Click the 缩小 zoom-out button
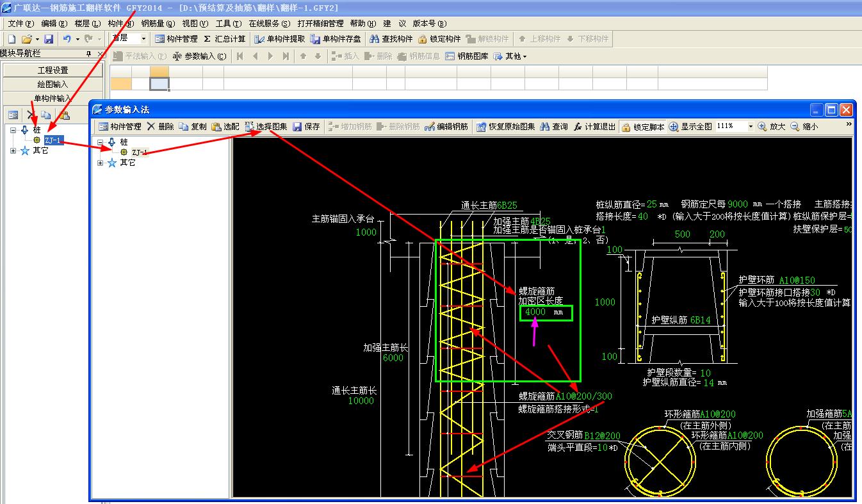This screenshot has width=862, height=504. point(804,127)
